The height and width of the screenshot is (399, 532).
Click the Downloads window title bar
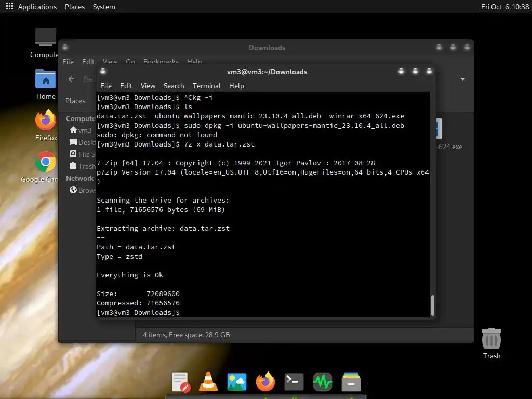[267, 48]
